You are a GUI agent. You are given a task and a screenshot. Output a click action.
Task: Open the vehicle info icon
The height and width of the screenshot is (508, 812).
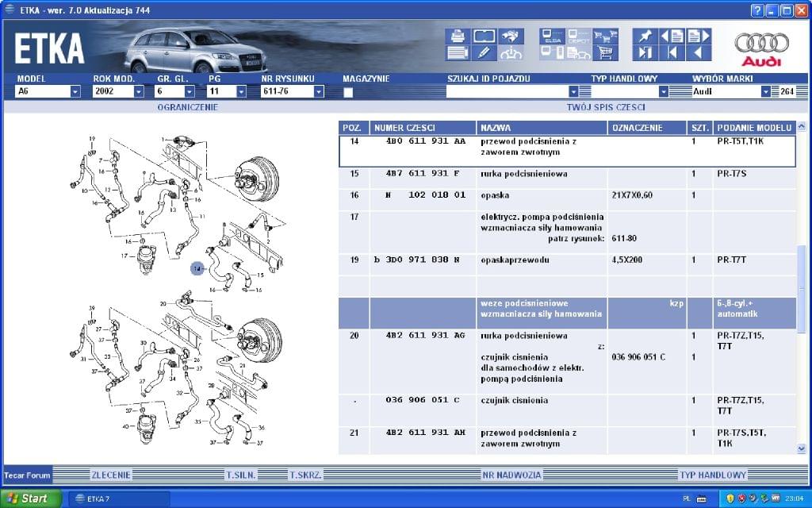[511, 52]
